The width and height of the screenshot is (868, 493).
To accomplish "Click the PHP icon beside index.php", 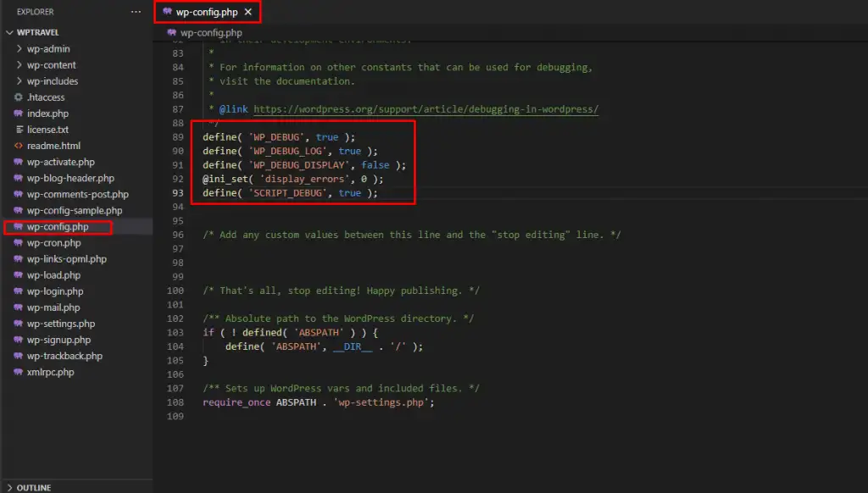I will coord(19,114).
